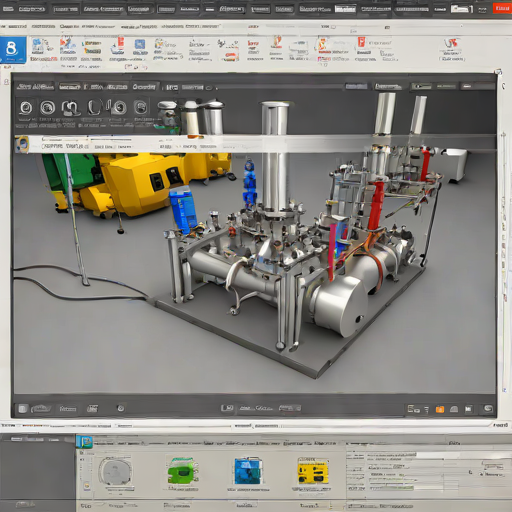
Task: Select the green machine thumbnail in bottom panel
Action: click(182, 471)
